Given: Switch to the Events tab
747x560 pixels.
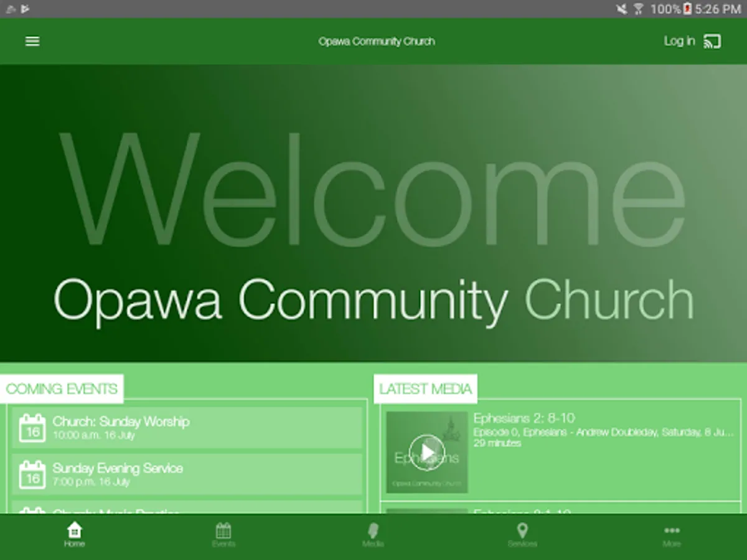Looking at the screenshot, I should (x=223, y=535).
